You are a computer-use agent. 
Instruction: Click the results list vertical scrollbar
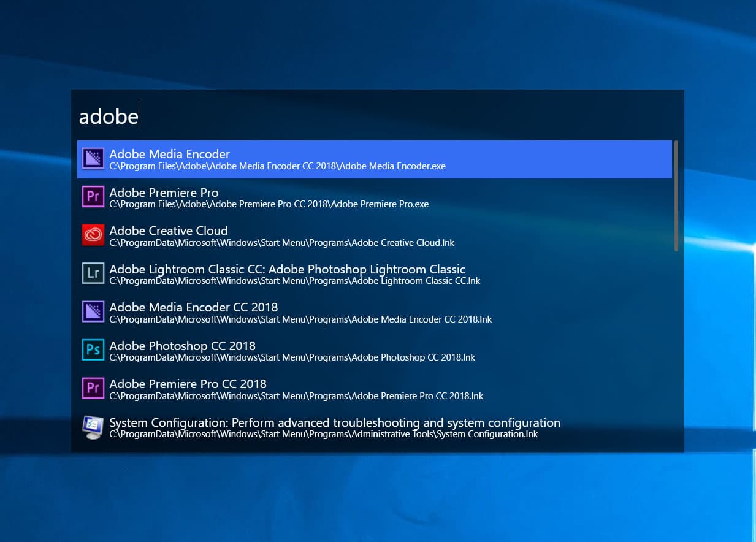(x=676, y=195)
